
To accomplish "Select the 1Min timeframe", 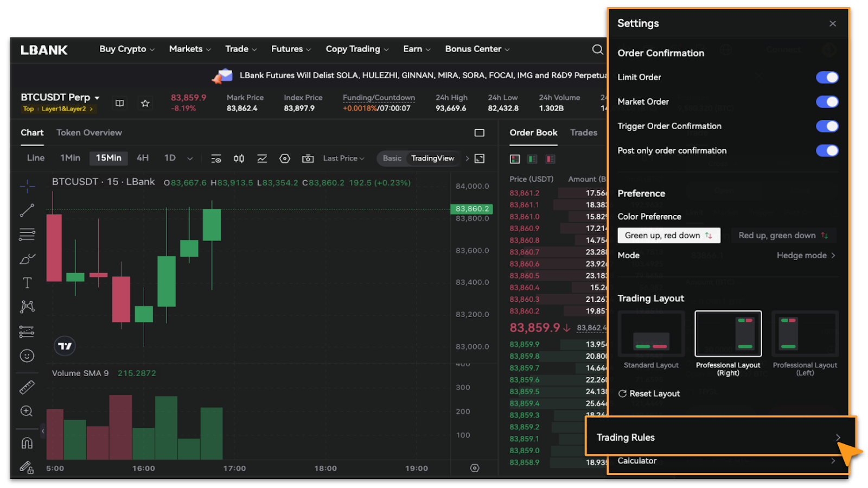I will [70, 159].
